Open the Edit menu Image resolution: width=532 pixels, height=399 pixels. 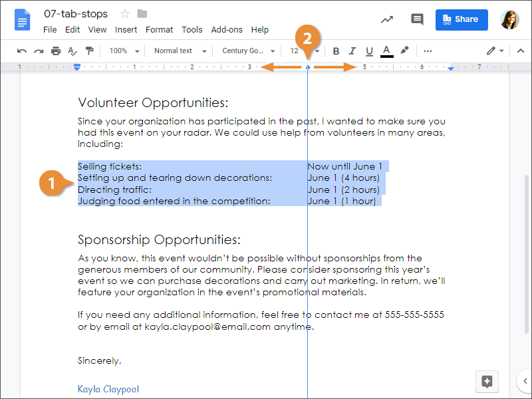pyautogui.click(x=72, y=30)
